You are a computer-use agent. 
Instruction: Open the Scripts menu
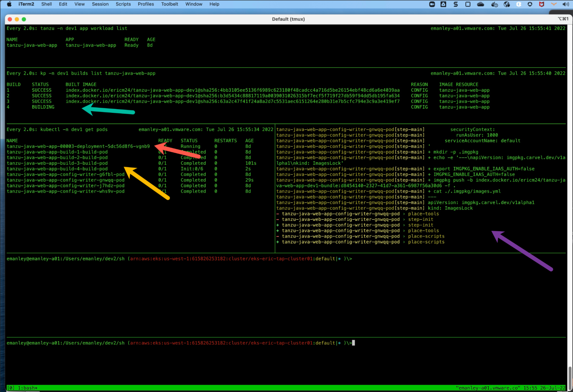tap(123, 4)
